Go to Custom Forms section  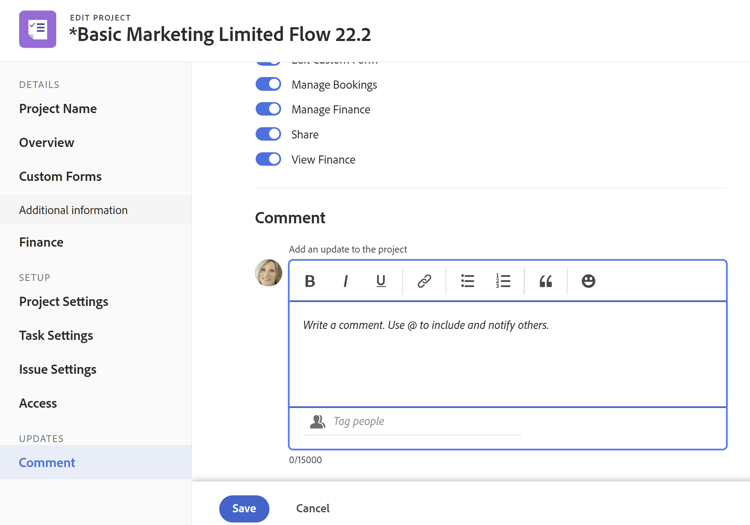(60, 176)
